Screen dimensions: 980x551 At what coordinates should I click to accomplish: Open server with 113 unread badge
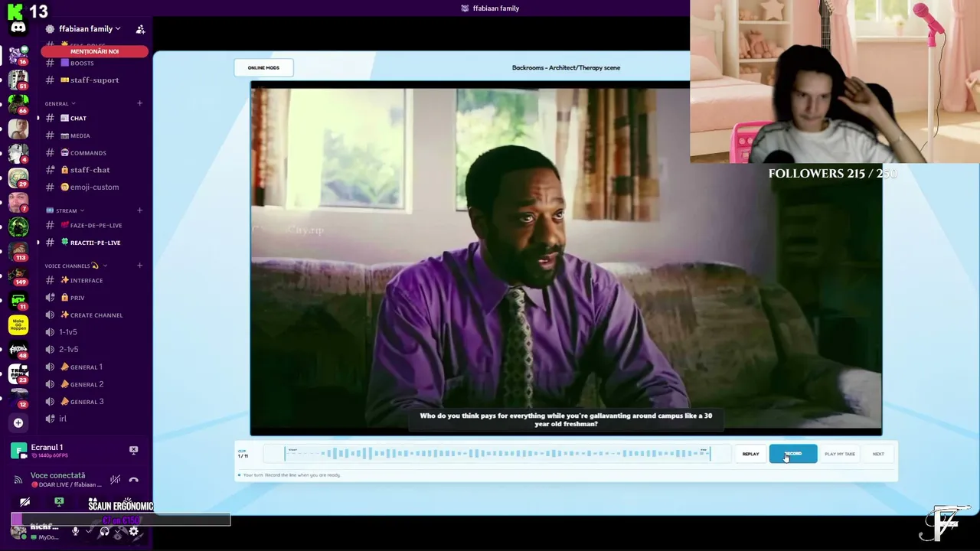coord(18,251)
